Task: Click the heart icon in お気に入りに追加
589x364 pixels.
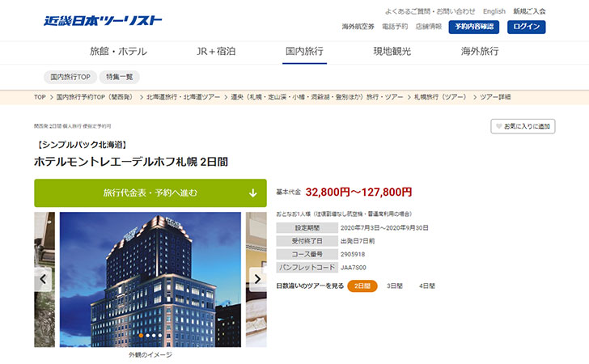Action: point(499,126)
